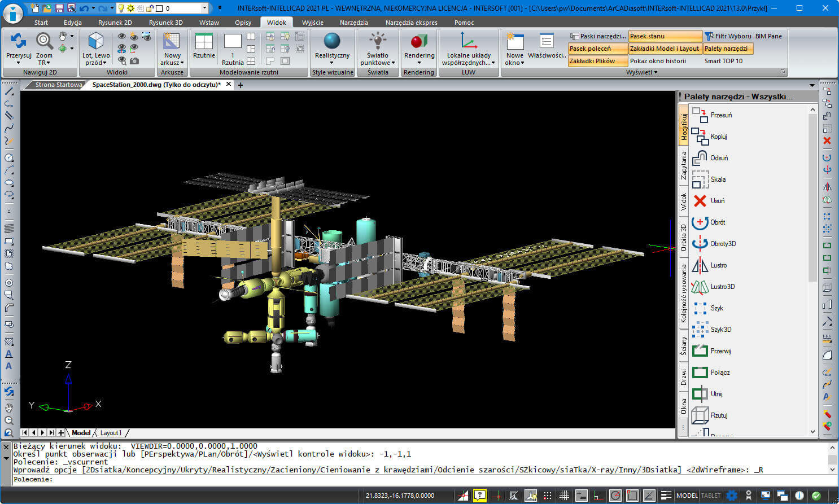Select the Skala tool in palette

[709, 179]
